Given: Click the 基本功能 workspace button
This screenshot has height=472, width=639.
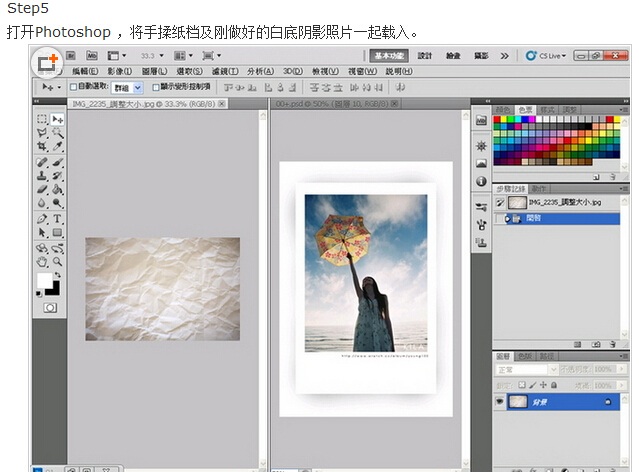Looking at the screenshot, I should (x=389, y=56).
